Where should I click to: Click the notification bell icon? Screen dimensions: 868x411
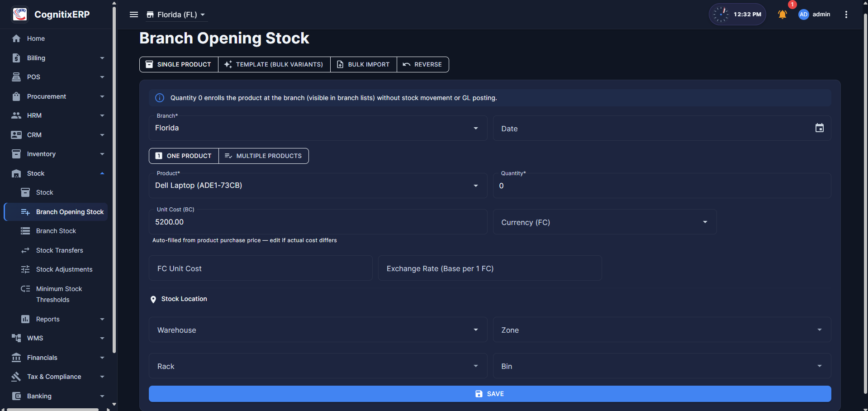coord(783,14)
